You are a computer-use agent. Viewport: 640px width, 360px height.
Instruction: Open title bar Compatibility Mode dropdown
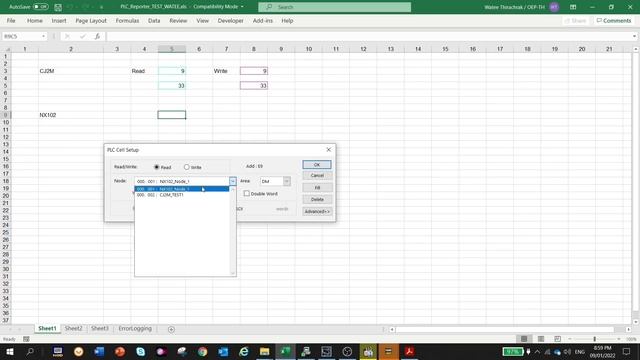(242, 7)
